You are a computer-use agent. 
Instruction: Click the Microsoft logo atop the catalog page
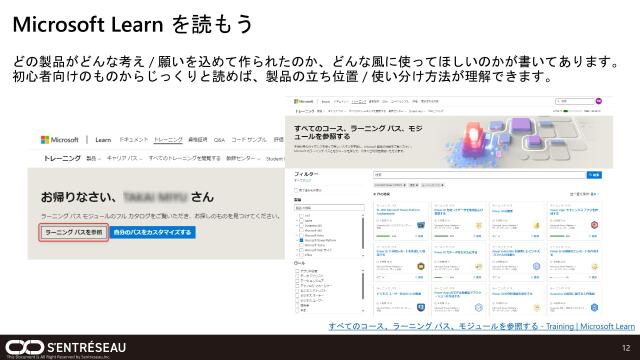pyautogui.click(x=304, y=101)
